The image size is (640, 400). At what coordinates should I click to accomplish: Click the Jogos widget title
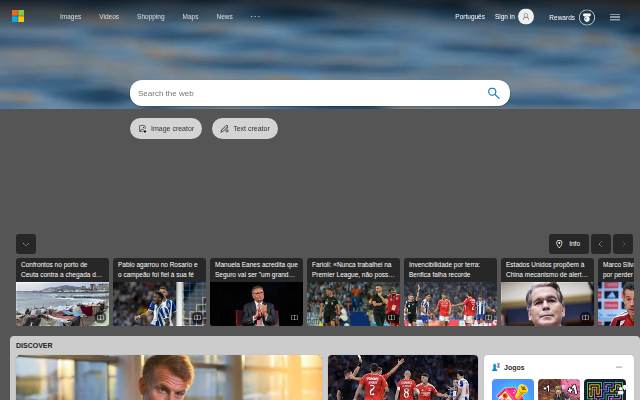(x=514, y=367)
